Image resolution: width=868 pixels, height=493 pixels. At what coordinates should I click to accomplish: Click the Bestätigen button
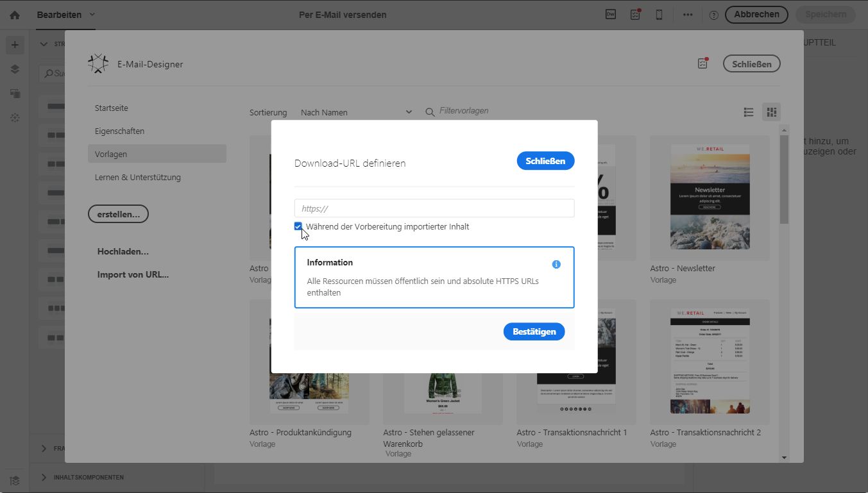534,331
